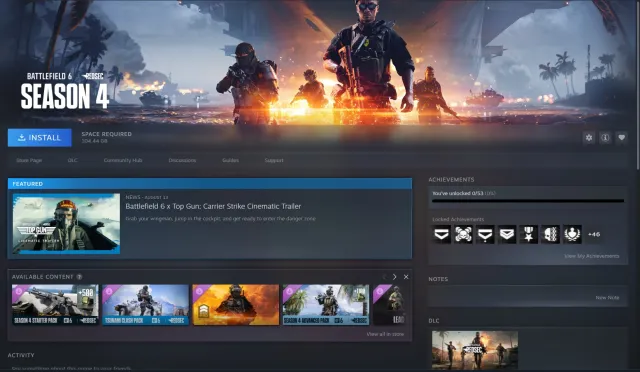Open Season 4 Starter Pack content tile
Viewport: 640px width, 372px height.
(55, 305)
